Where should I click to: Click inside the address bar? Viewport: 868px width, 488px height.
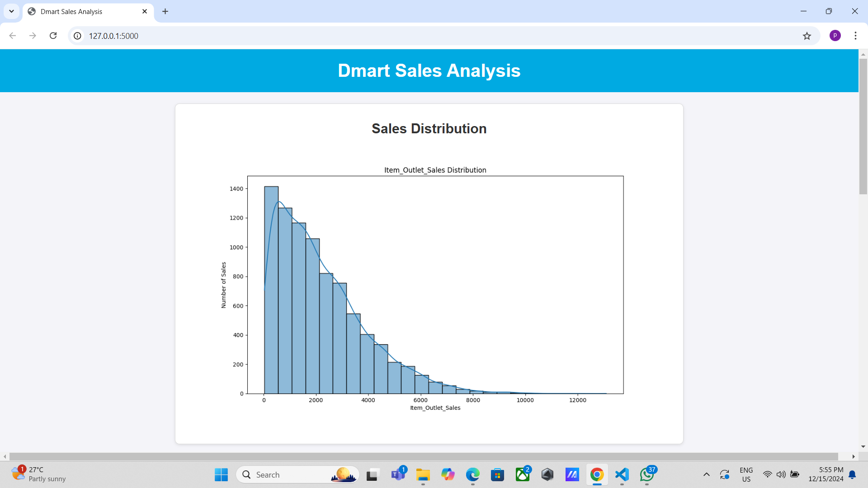coord(271,36)
